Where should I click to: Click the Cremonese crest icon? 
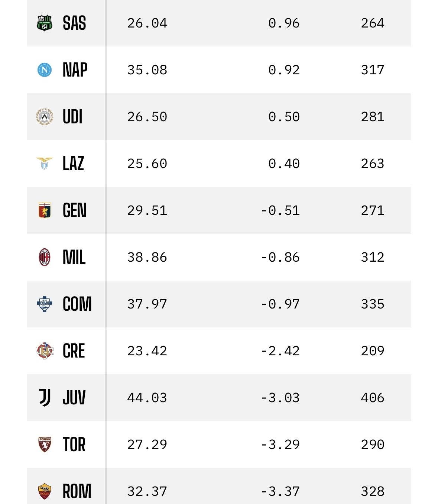[45, 351]
